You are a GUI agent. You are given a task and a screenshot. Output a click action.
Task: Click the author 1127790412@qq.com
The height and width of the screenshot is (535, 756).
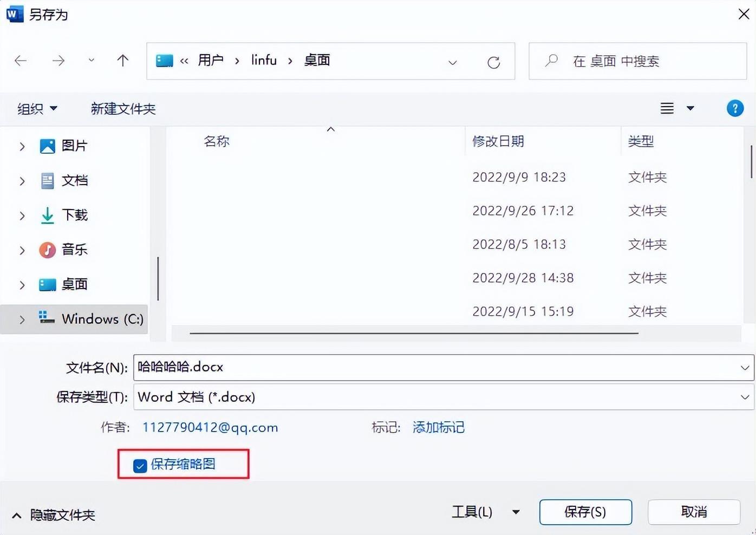click(210, 427)
